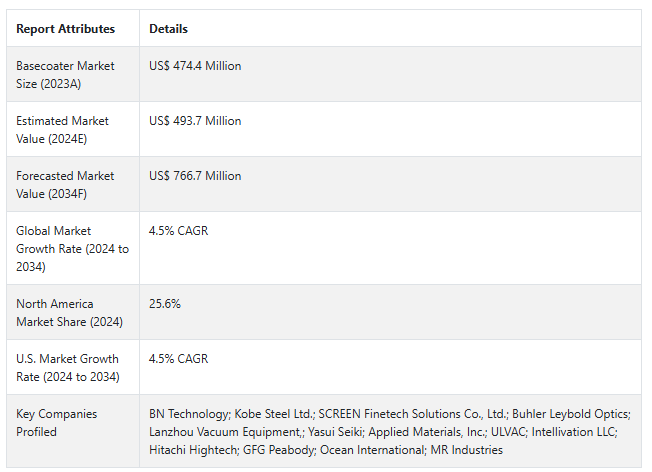
Task: Select the Estimated Market Value (2024E) cell
Action: click(73, 129)
